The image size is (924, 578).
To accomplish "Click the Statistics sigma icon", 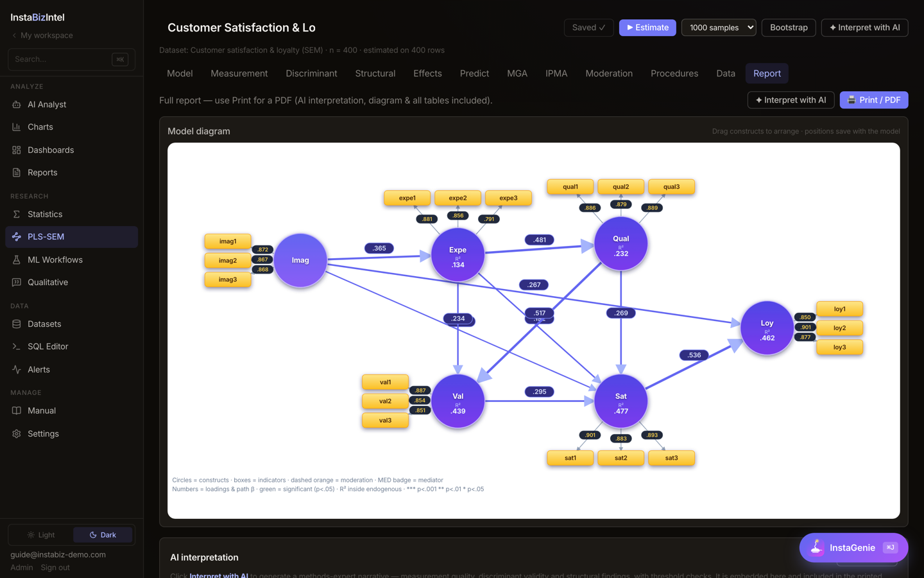I will (x=17, y=215).
